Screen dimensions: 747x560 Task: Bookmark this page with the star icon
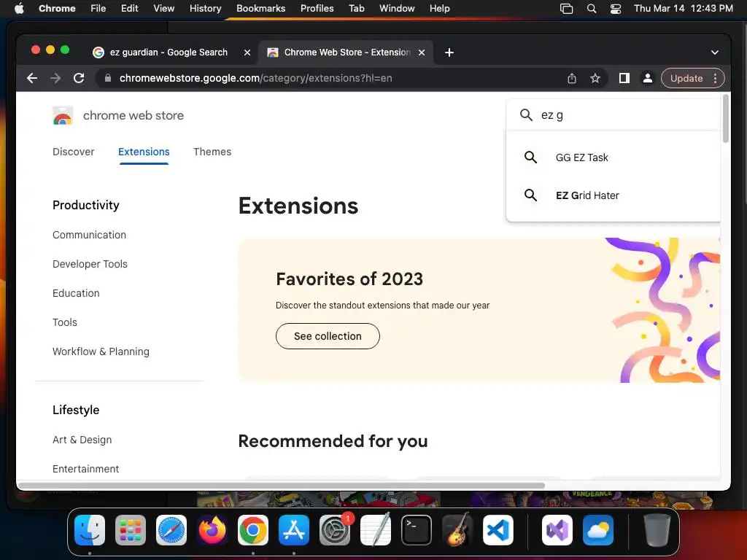click(595, 78)
